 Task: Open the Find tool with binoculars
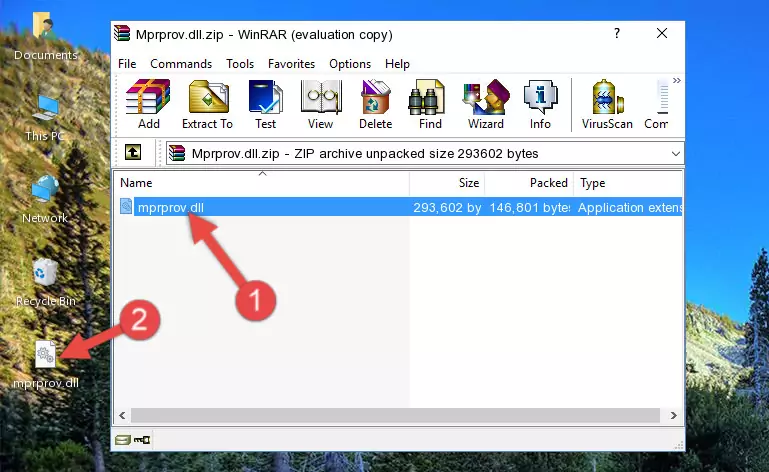point(430,105)
